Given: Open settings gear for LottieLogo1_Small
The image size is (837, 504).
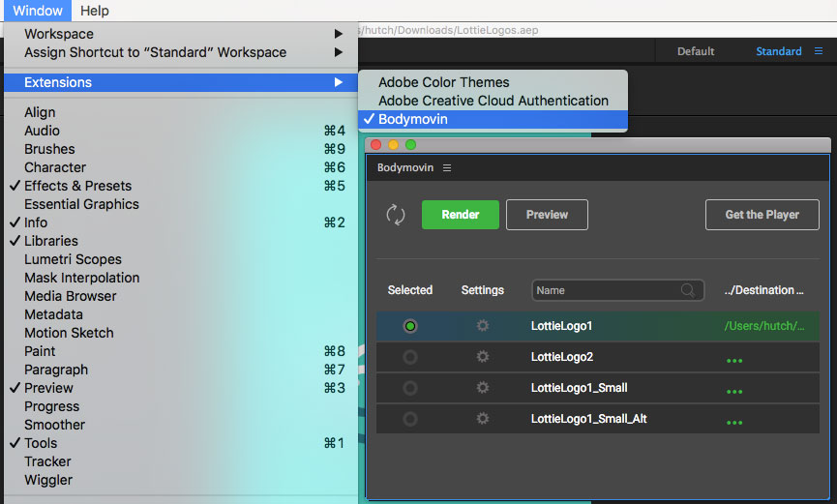Looking at the screenshot, I should click(x=483, y=388).
